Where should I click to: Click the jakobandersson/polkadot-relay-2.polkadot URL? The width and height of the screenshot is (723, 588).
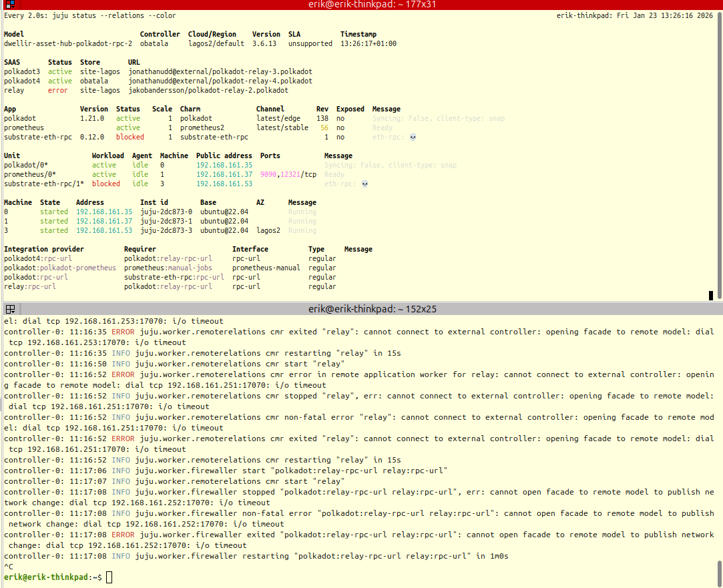click(x=208, y=90)
